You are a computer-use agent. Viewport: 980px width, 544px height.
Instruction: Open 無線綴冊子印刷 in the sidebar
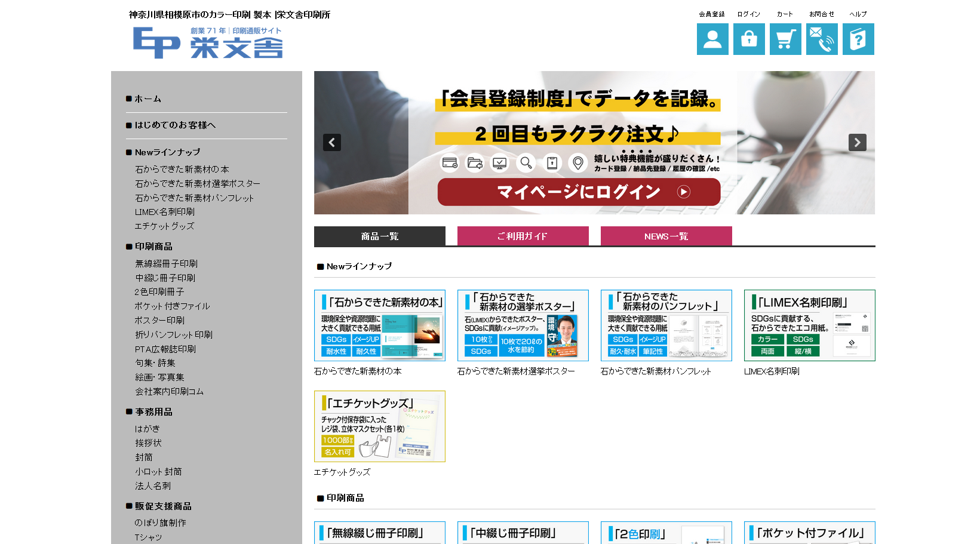[x=166, y=264]
